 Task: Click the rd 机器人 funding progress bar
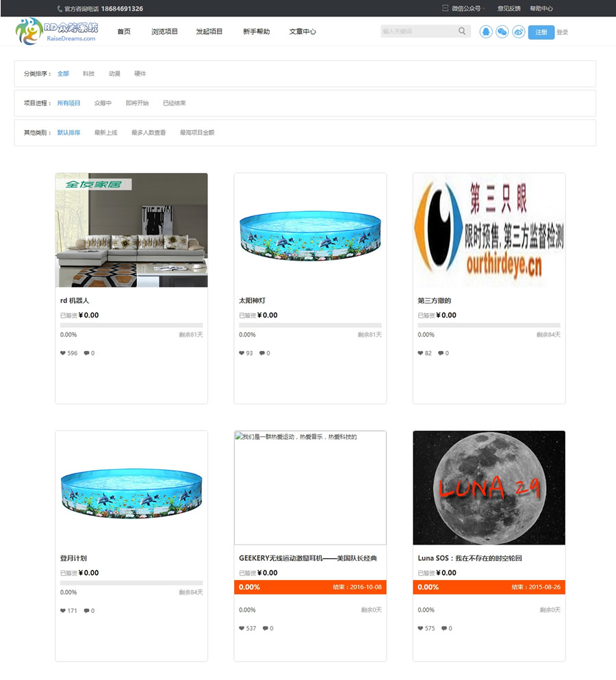tap(131, 325)
